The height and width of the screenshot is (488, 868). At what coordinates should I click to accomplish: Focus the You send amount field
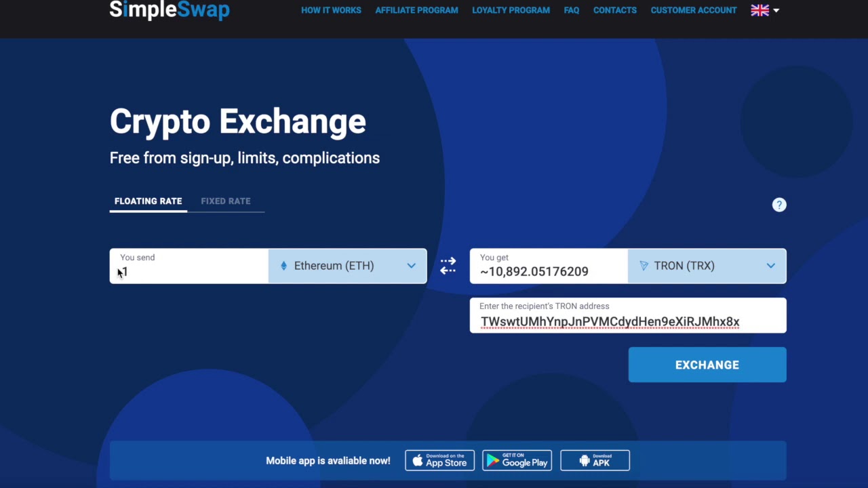pos(189,266)
